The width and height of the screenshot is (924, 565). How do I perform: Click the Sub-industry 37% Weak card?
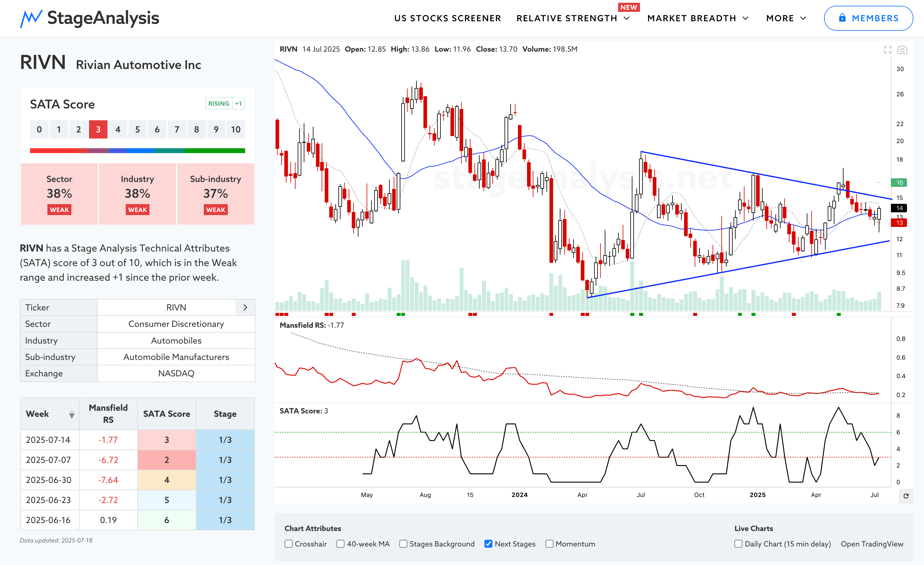pos(216,194)
